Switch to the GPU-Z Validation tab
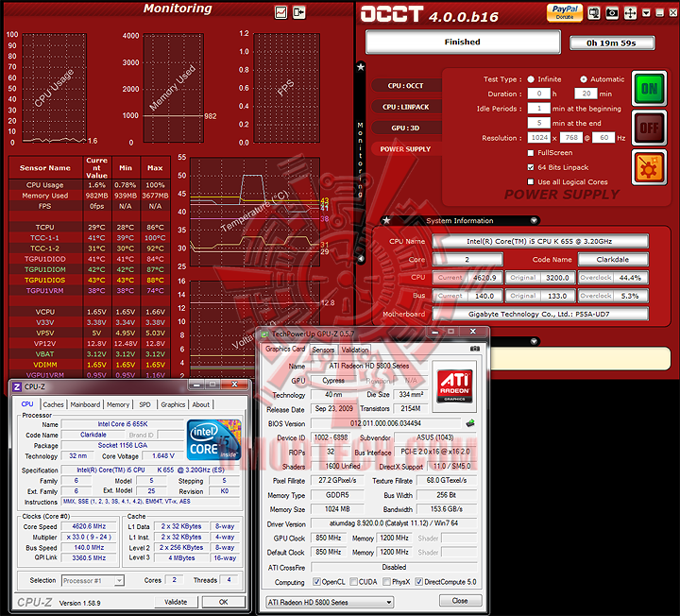Viewport: 680px width, 616px height. [355, 350]
